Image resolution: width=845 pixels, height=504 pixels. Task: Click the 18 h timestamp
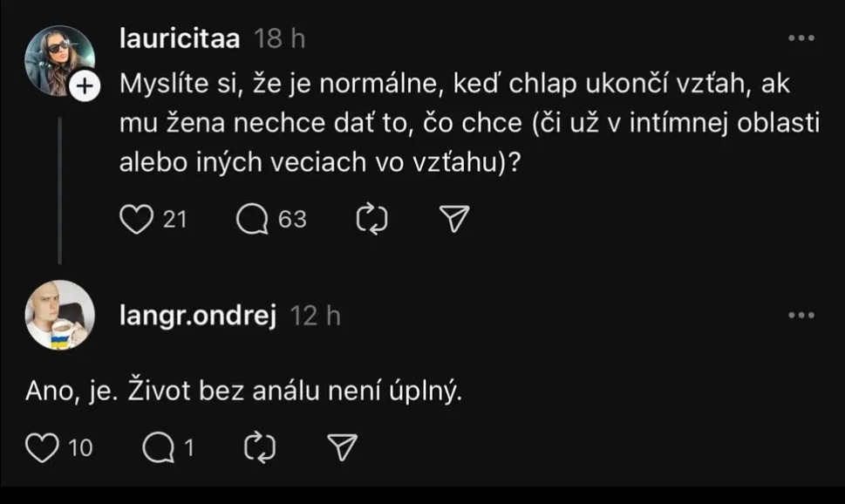tap(279, 39)
